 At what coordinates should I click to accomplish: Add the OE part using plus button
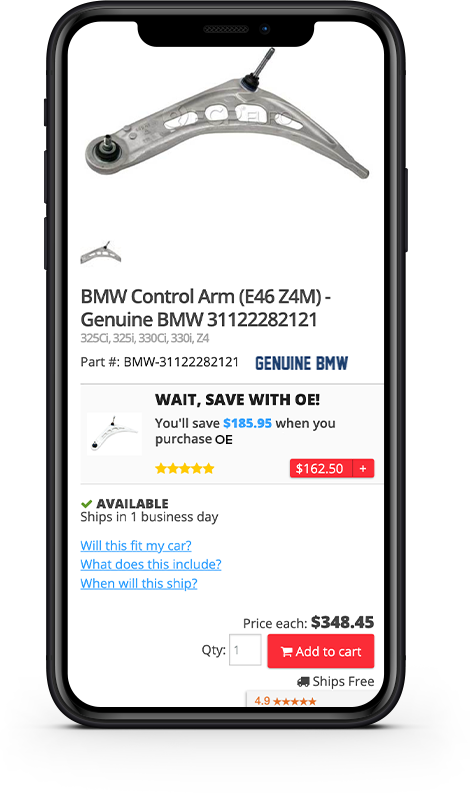[x=363, y=468]
